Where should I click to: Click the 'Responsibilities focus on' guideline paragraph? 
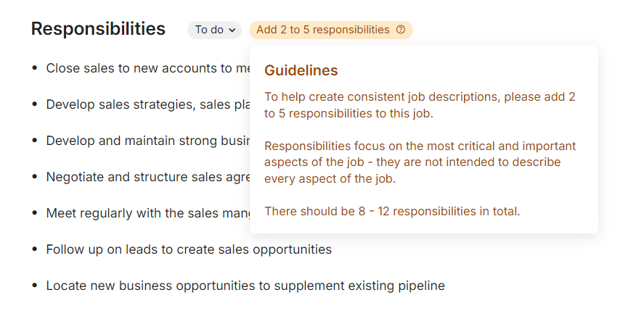coord(420,162)
